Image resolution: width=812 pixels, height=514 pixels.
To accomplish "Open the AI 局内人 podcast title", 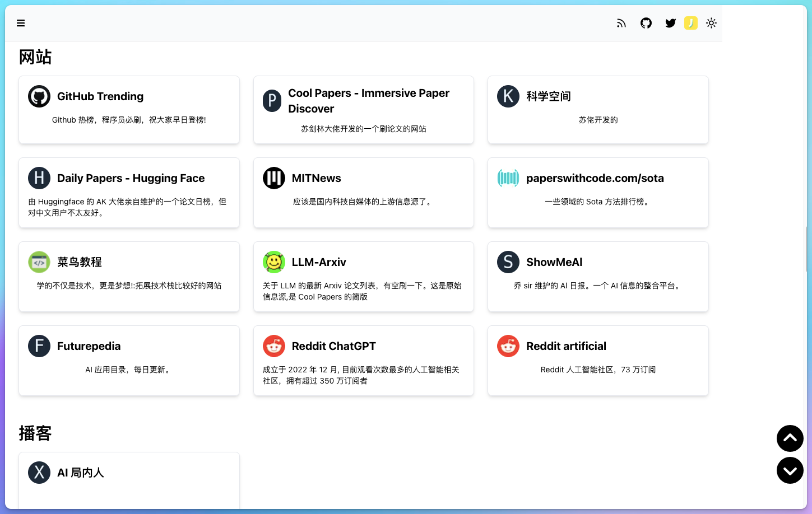I will pos(81,473).
